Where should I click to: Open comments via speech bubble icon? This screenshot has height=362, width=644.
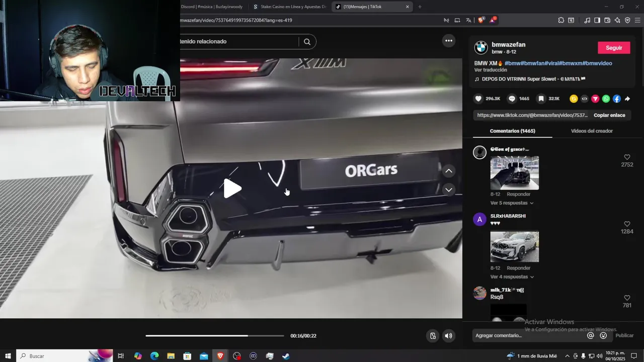tap(512, 99)
